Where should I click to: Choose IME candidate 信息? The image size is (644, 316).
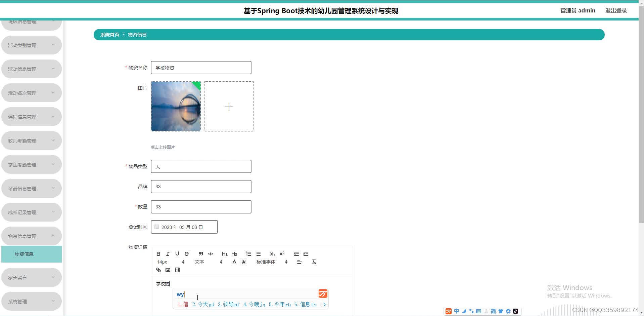(x=305, y=305)
